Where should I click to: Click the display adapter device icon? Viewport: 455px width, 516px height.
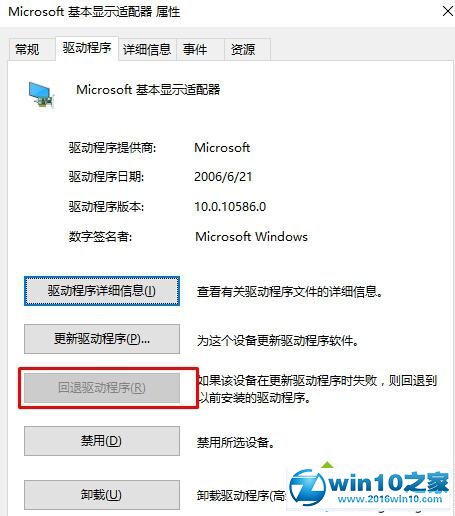click(x=41, y=95)
